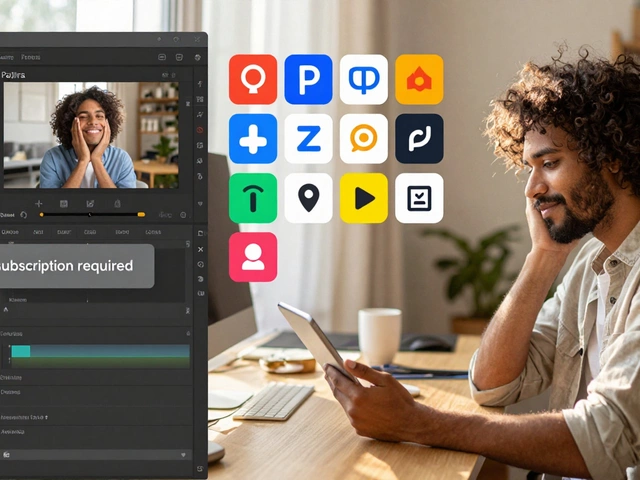This screenshot has height=480, width=640.
Task: Open the white app icon with blue Z
Action: tap(308, 139)
